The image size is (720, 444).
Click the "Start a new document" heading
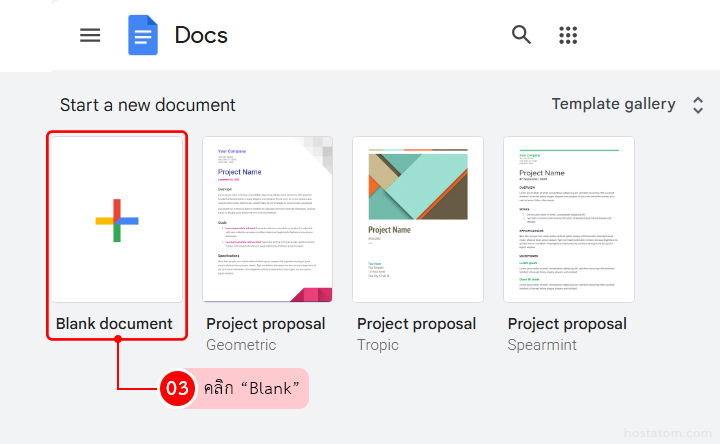pyautogui.click(x=148, y=105)
